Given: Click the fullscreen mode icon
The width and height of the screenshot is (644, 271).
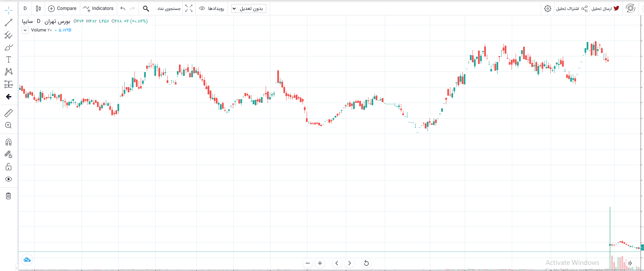Looking at the screenshot, I should click(x=189, y=9).
